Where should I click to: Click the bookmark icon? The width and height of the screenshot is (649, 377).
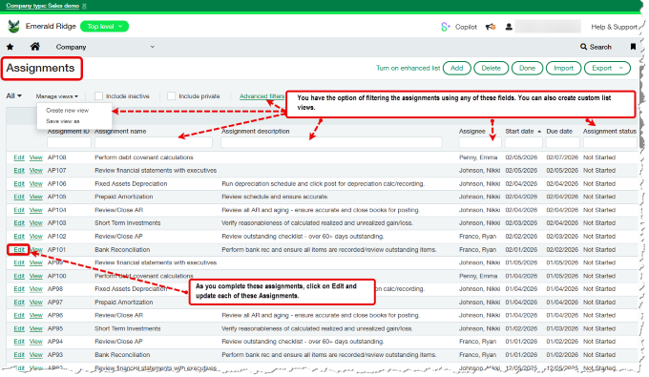point(633,47)
